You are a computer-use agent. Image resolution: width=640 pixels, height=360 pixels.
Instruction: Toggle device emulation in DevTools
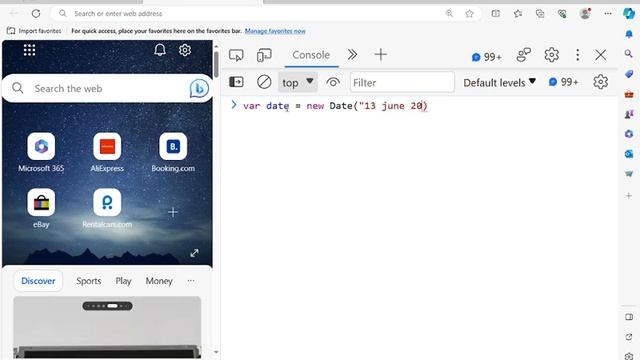click(264, 55)
